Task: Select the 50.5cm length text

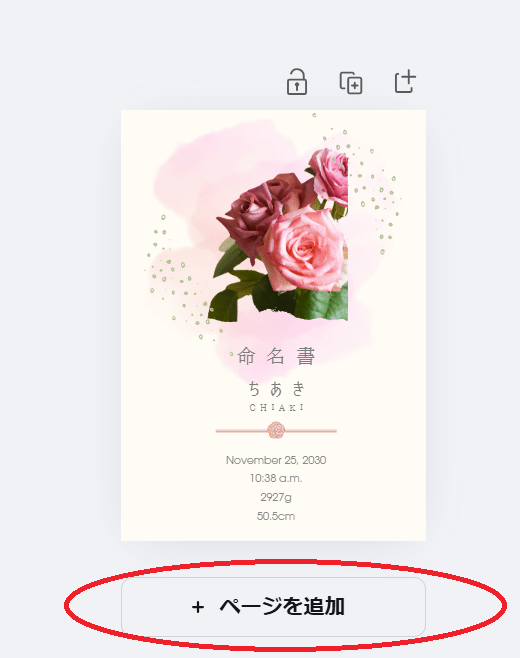Action: click(x=276, y=516)
